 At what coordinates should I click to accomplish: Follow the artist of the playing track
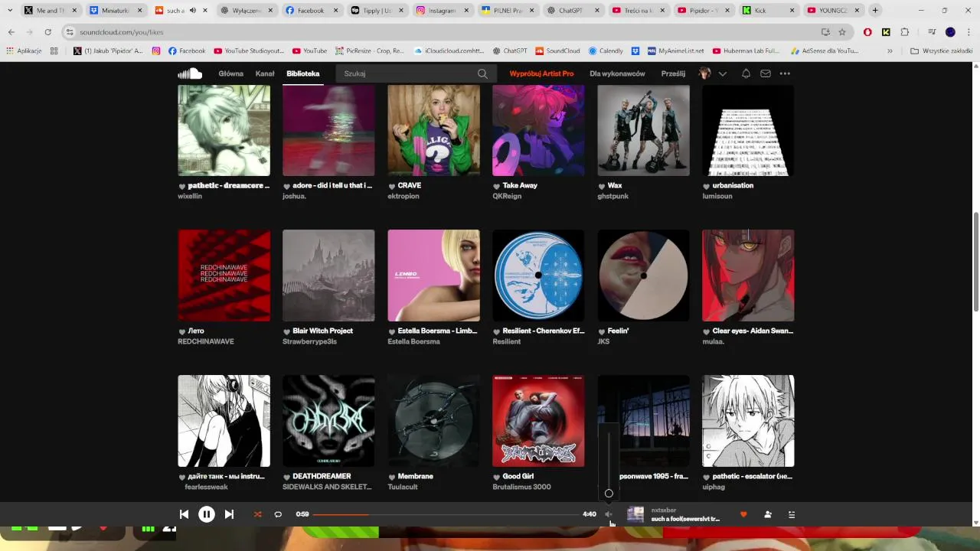[768, 514]
